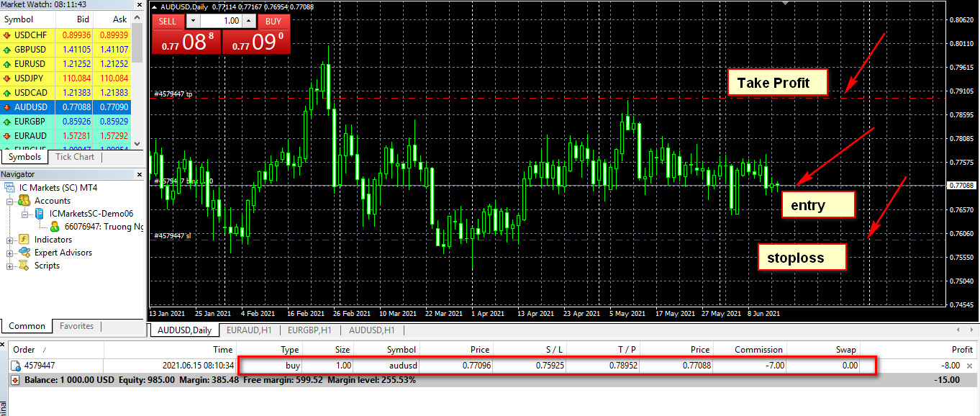Click the GBPUSD up-arrow symbol icon
The height and width of the screenshot is (416, 980).
click(7, 49)
